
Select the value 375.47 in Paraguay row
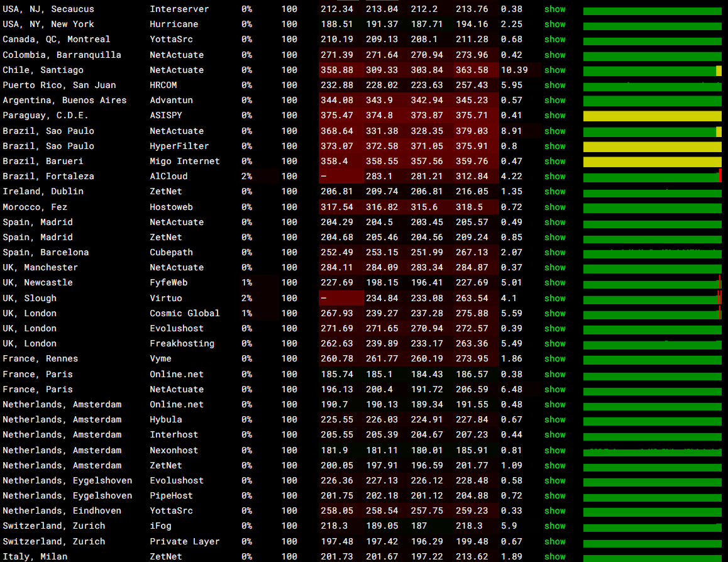click(336, 115)
